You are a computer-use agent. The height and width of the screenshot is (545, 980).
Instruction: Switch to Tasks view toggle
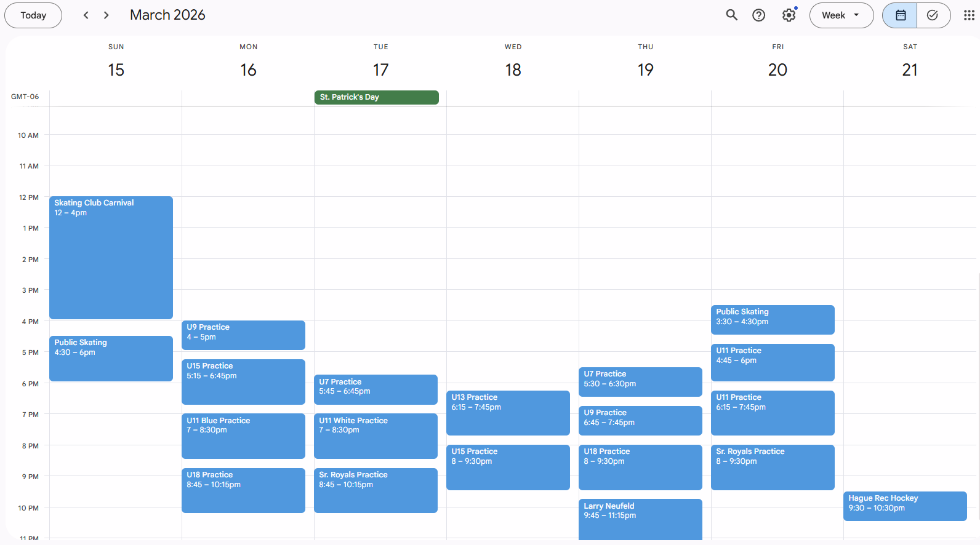(x=933, y=15)
